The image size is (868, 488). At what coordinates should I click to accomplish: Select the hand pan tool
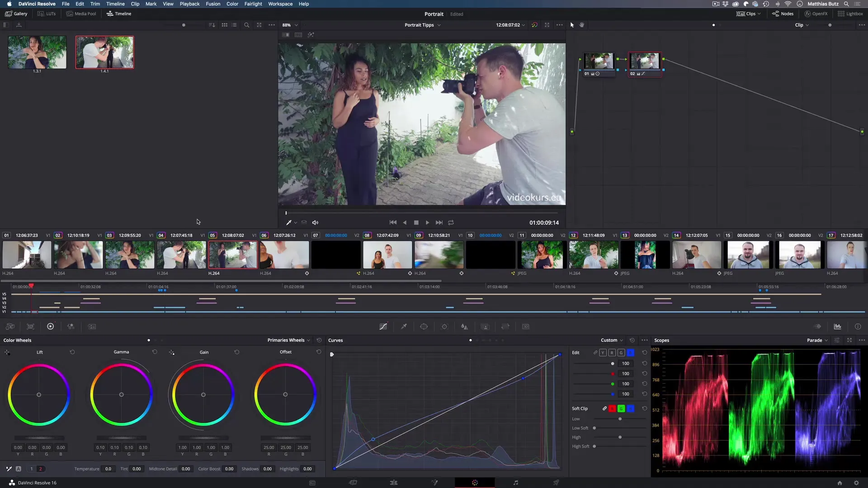[x=582, y=25]
